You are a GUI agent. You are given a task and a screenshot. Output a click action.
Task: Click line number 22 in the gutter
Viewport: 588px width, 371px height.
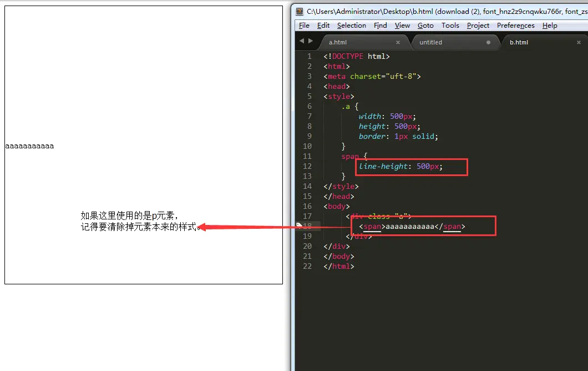[307, 266]
